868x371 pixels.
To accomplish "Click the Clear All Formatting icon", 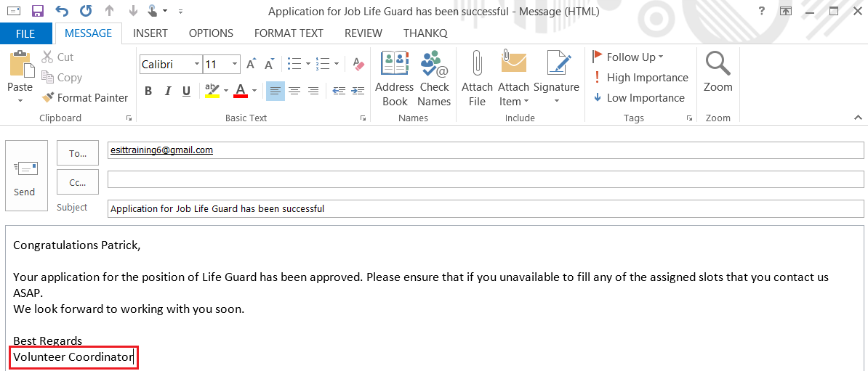I will (358, 65).
